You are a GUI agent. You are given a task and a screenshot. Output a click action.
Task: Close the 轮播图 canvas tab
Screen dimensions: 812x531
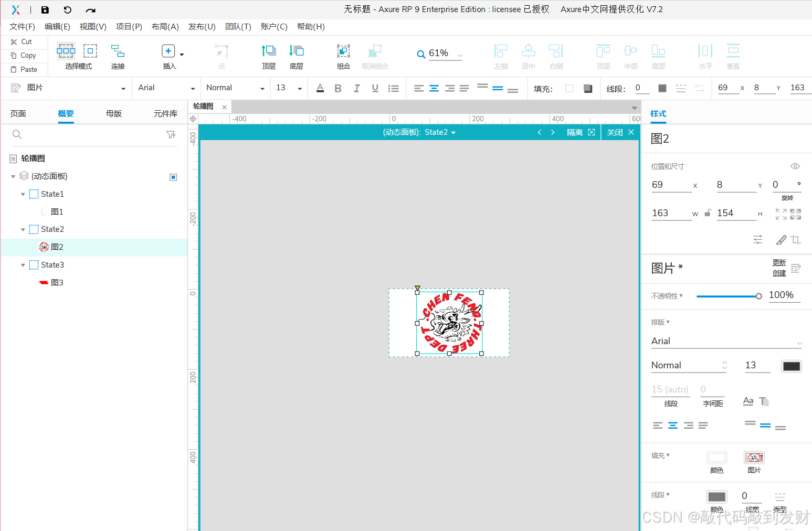(224, 107)
